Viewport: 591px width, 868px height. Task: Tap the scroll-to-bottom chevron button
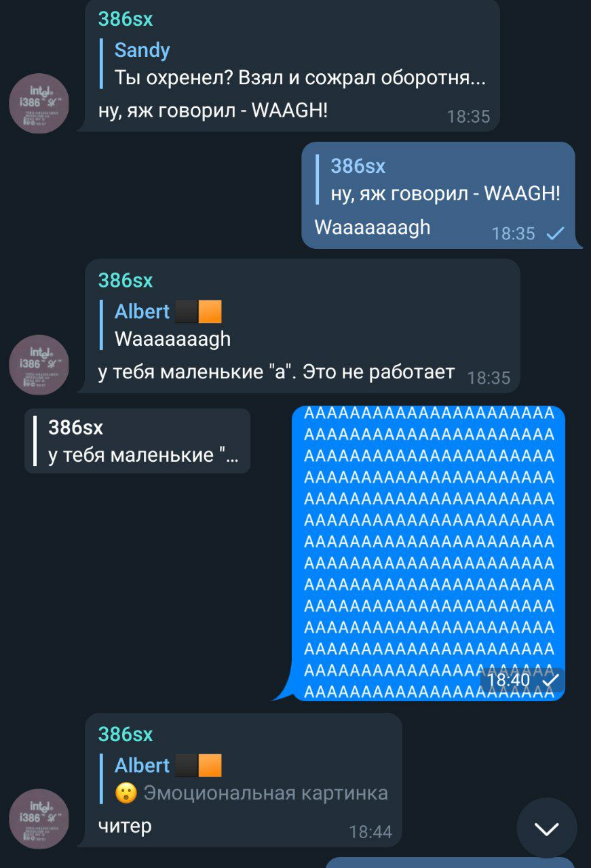[546, 828]
